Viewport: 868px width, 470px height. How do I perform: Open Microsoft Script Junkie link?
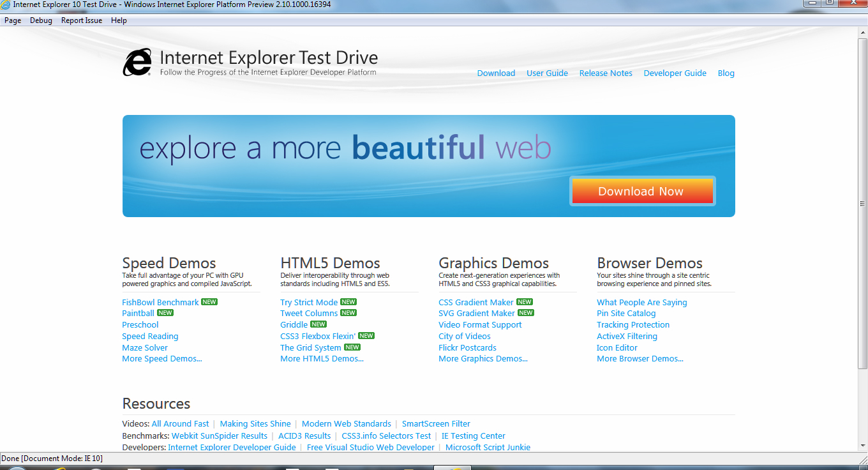pos(488,448)
